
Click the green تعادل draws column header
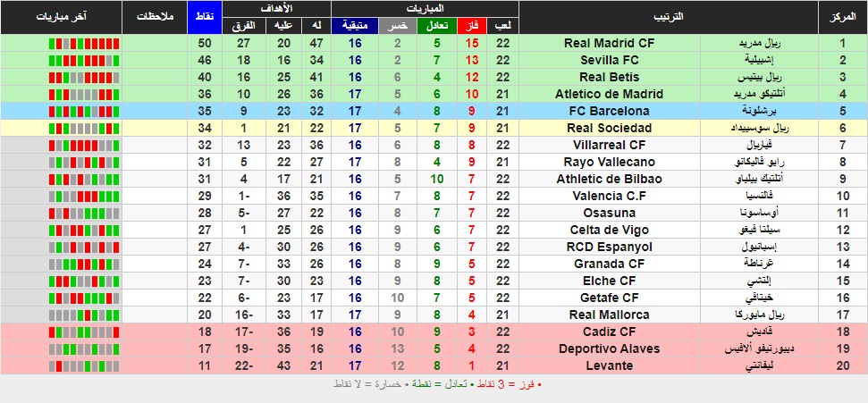(x=437, y=25)
